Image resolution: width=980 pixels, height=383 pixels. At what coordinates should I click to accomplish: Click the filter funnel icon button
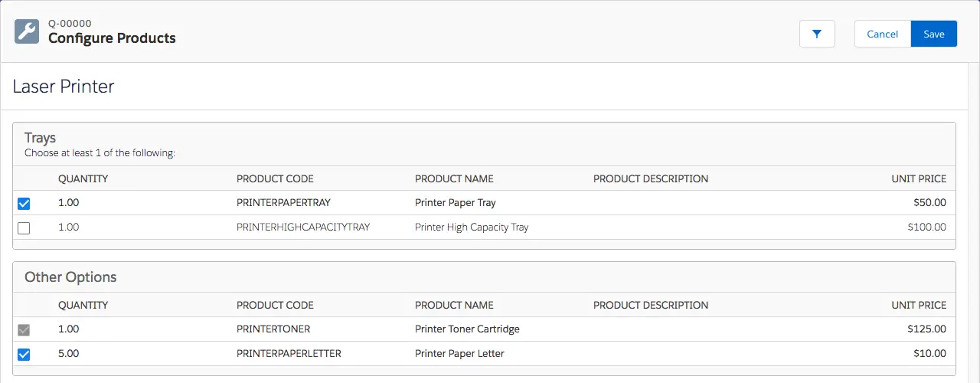point(817,34)
